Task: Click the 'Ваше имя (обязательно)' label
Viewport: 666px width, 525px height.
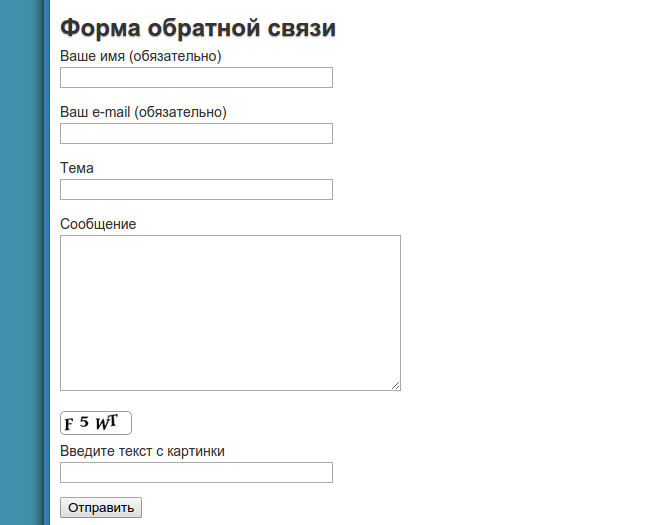Action: (140, 56)
